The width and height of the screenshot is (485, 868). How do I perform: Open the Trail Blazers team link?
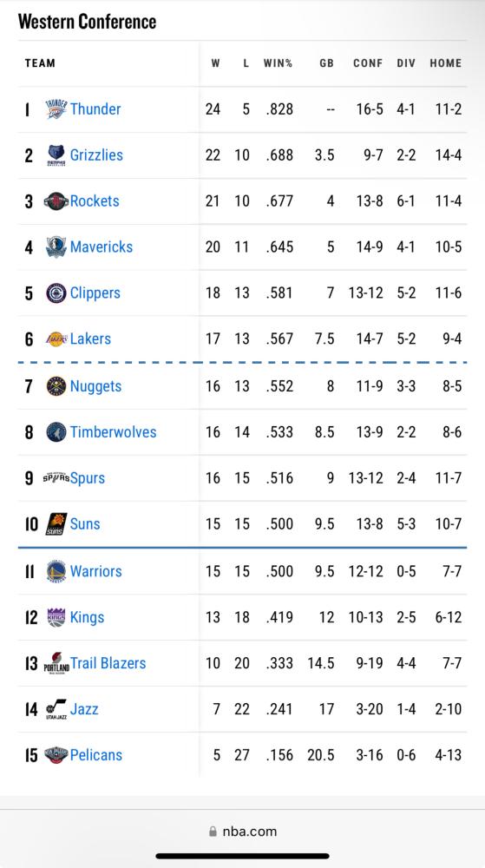[108, 663]
